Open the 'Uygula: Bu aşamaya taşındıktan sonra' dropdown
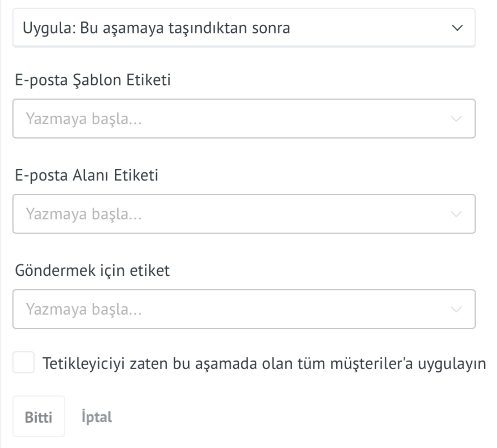This screenshot has height=448, width=497. [x=244, y=28]
